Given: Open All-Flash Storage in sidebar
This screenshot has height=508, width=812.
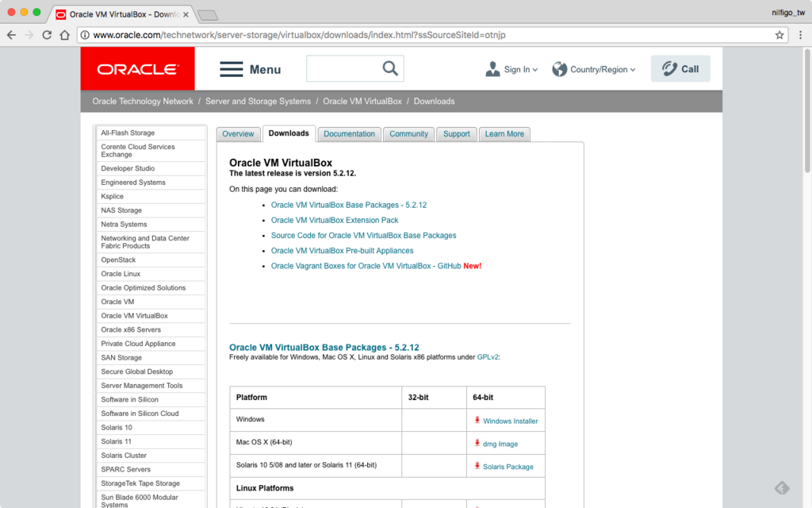Looking at the screenshot, I should (x=128, y=133).
